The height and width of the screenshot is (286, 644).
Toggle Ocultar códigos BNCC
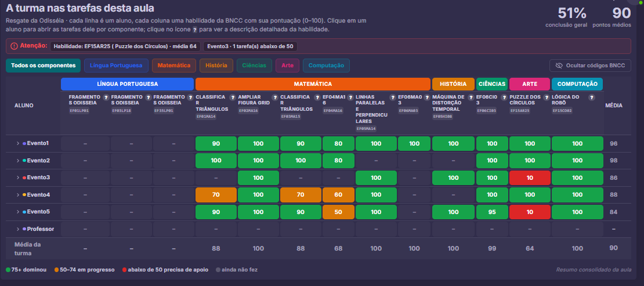point(590,66)
